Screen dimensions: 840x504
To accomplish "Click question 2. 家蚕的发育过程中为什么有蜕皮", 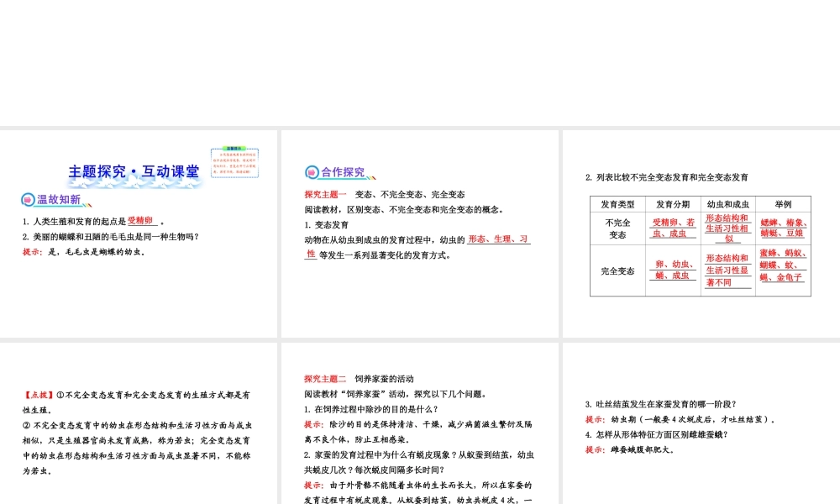I will click(419, 462).
